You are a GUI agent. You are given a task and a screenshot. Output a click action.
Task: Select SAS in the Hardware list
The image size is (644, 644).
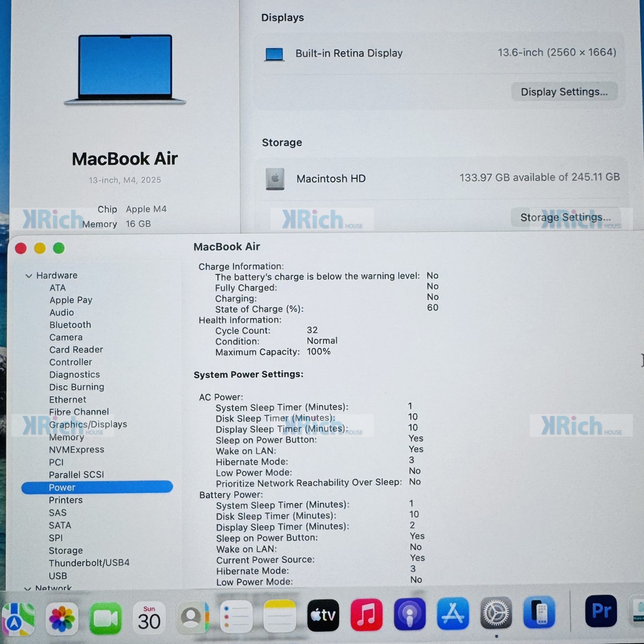coord(57,513)
